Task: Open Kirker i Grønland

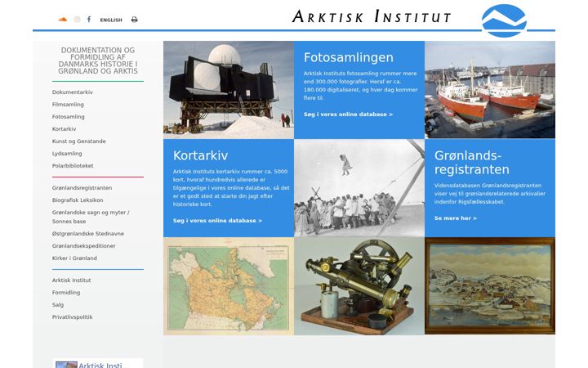Action: (x=74, y=258)
